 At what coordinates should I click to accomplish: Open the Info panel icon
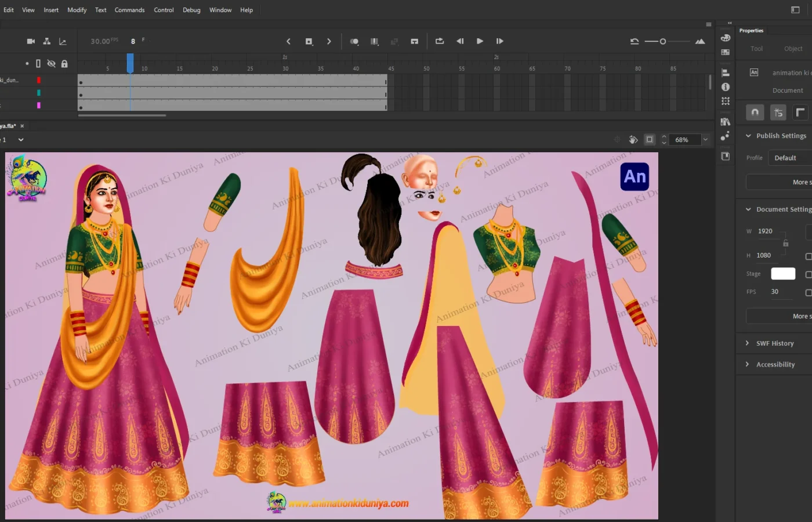[726, 87]
